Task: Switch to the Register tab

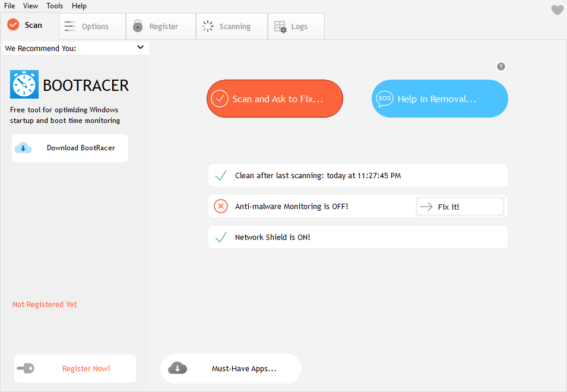Action: 161,26
